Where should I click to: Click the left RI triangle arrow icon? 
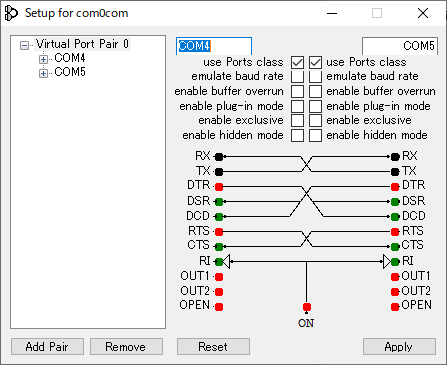click(226, 262)
